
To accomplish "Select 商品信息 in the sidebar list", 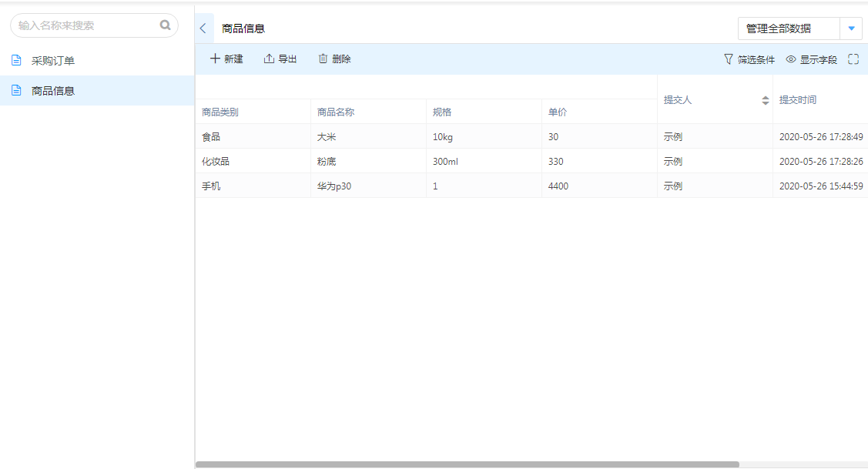I will point(53,91).
